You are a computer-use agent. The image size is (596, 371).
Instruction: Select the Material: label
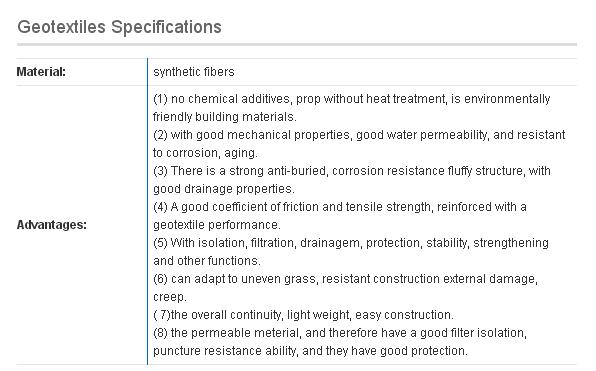click(41, 72)
